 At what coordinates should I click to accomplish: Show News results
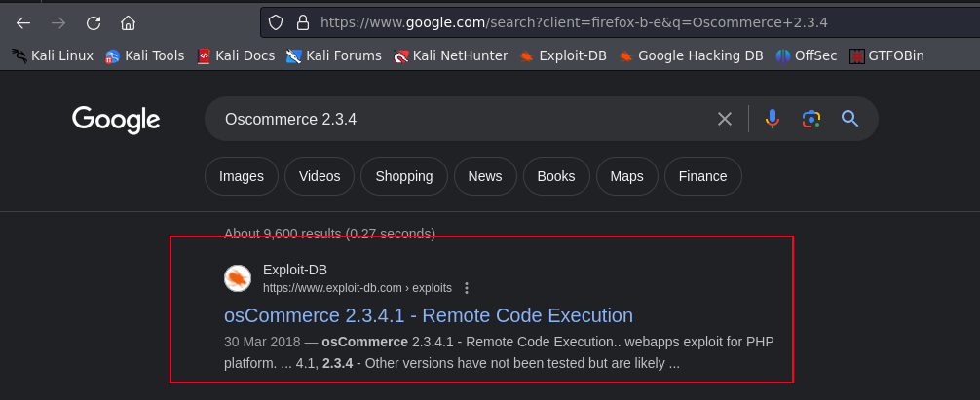pos(484,176)
